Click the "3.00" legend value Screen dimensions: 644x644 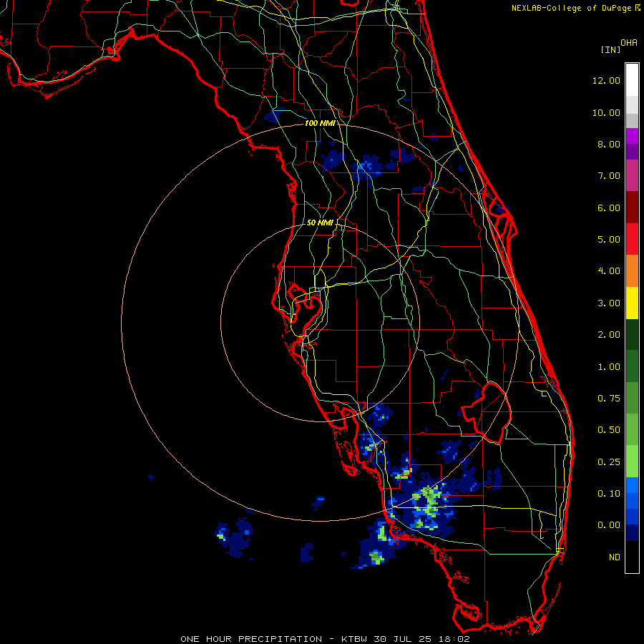point(609,303)
